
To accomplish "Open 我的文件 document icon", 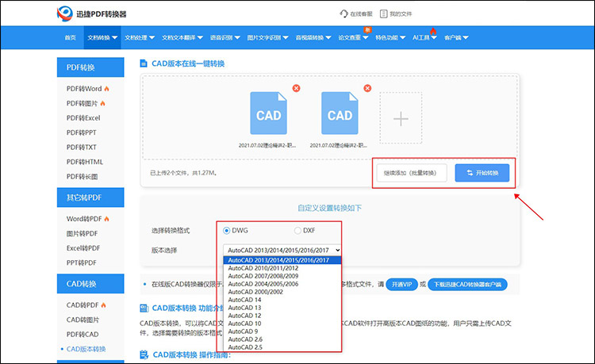I will pos(384,13).
